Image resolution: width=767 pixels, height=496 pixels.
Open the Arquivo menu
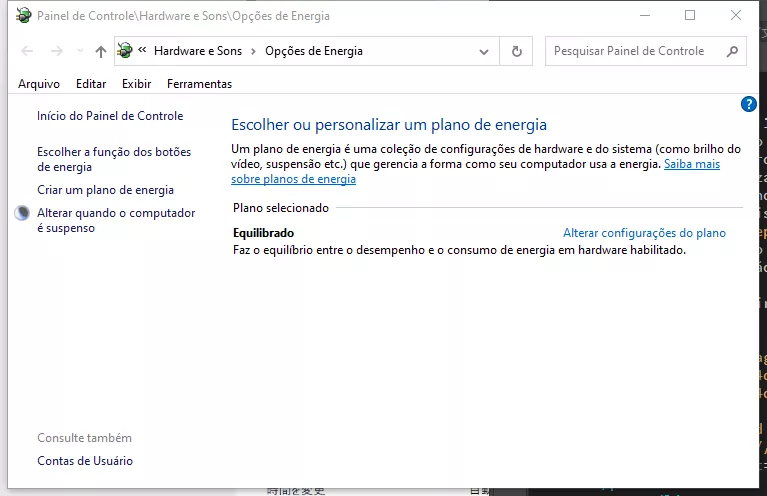pos(39,84)
